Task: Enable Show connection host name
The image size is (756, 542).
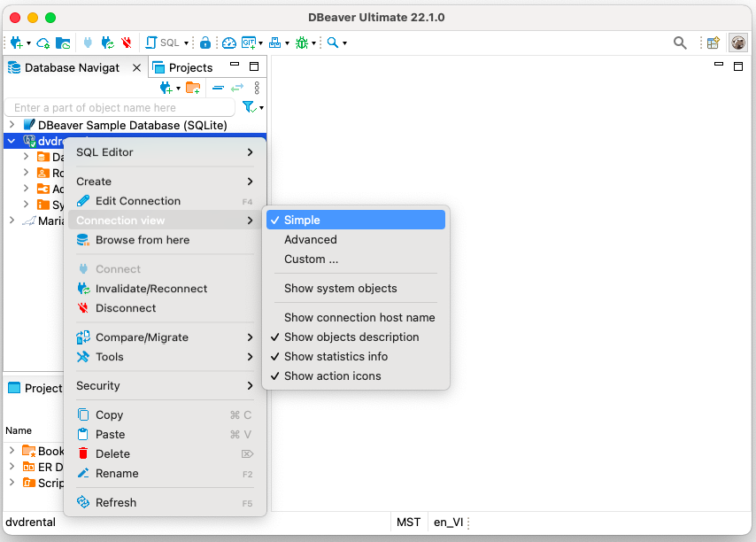Action: click(x=356, y=317)
